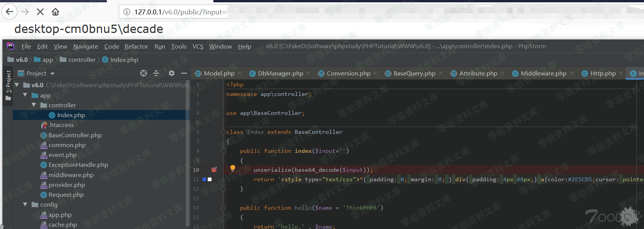This screenshot has width=644, height=229.
Task: Click the controller breadcrumb in navigation bar
Action: 82,60
